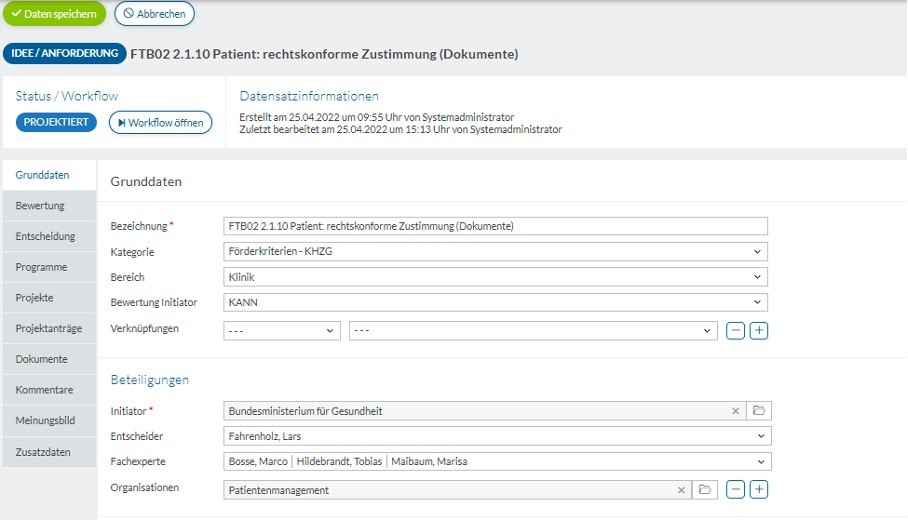908x520 pixels.
Task: Click the Bosse, Marco expert entry
Action: pos(258,462)
